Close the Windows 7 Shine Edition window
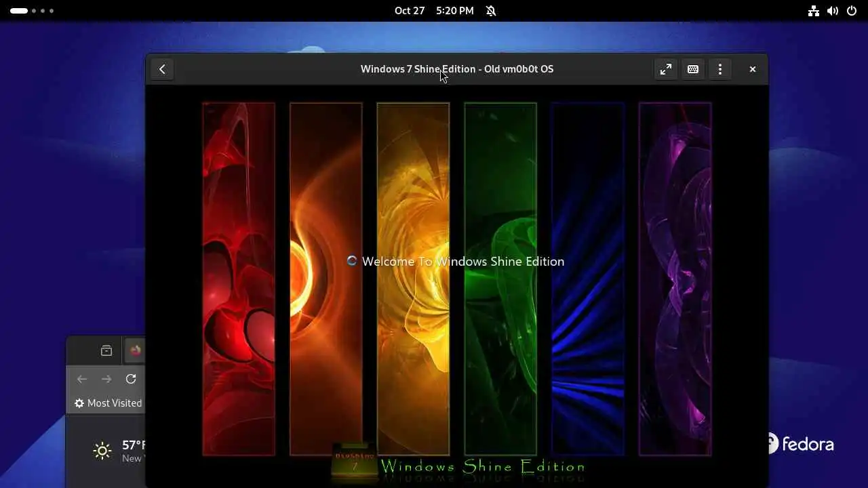This screenshot has height=488, width=868. pos(753,69)
